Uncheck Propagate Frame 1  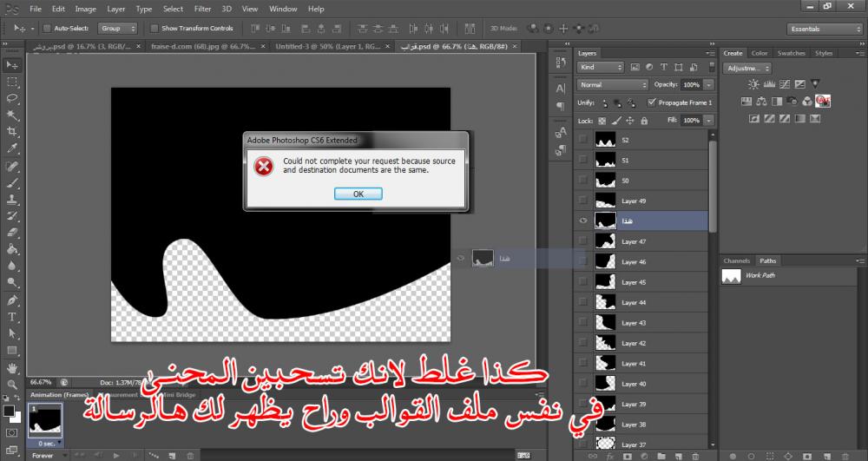coord(652,102)
